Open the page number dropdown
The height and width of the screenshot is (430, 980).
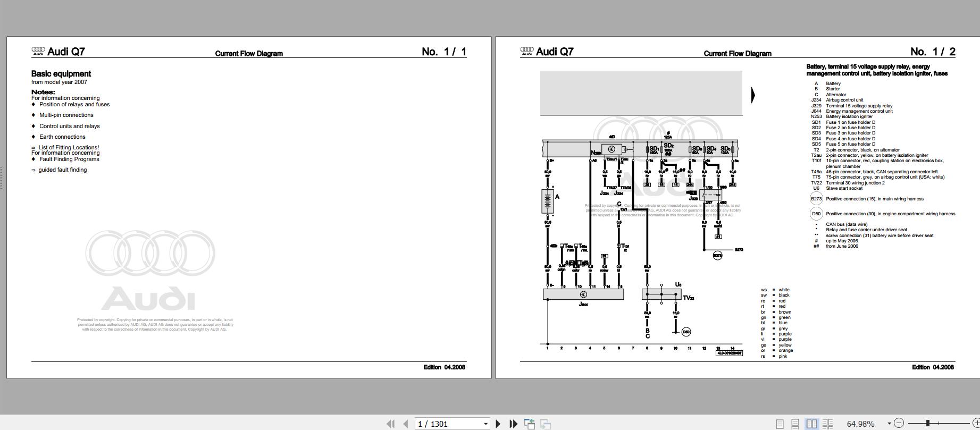pyautogui.click(x=485, y=424)
